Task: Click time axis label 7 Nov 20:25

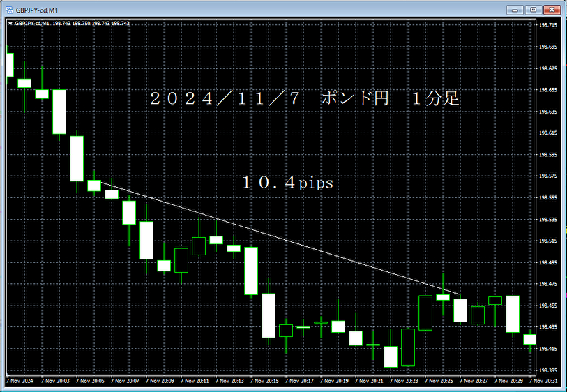Action: 439,381
